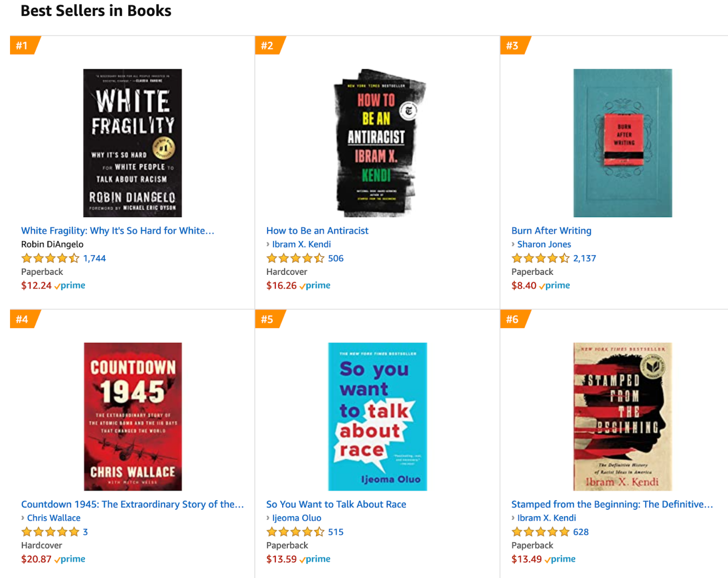The height and width of the screenshot is (578, 728).
Task: Open the White Fragility book cover
Action: [132, 143]
